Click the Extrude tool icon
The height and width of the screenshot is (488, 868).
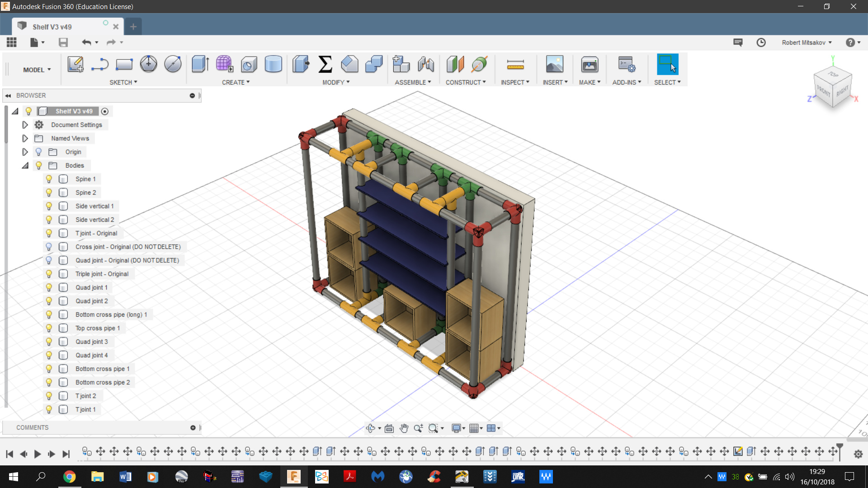[x=200, y=64]
